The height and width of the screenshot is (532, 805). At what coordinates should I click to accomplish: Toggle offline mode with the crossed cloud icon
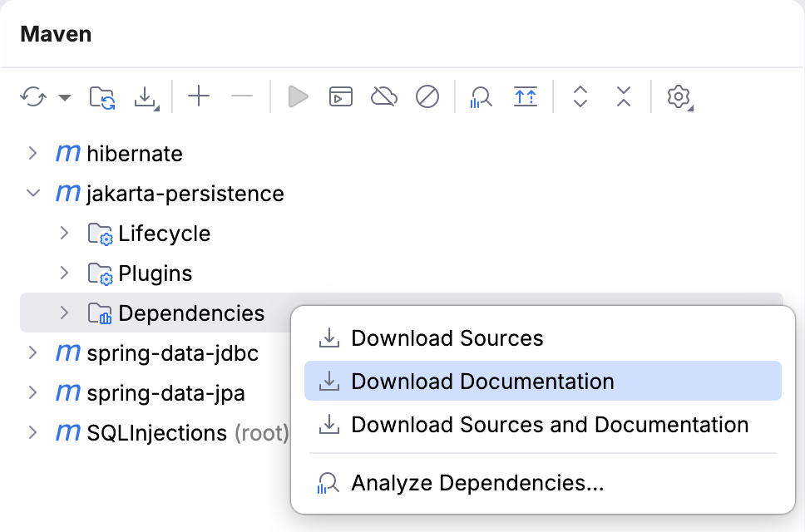click(x=384, y=96)
